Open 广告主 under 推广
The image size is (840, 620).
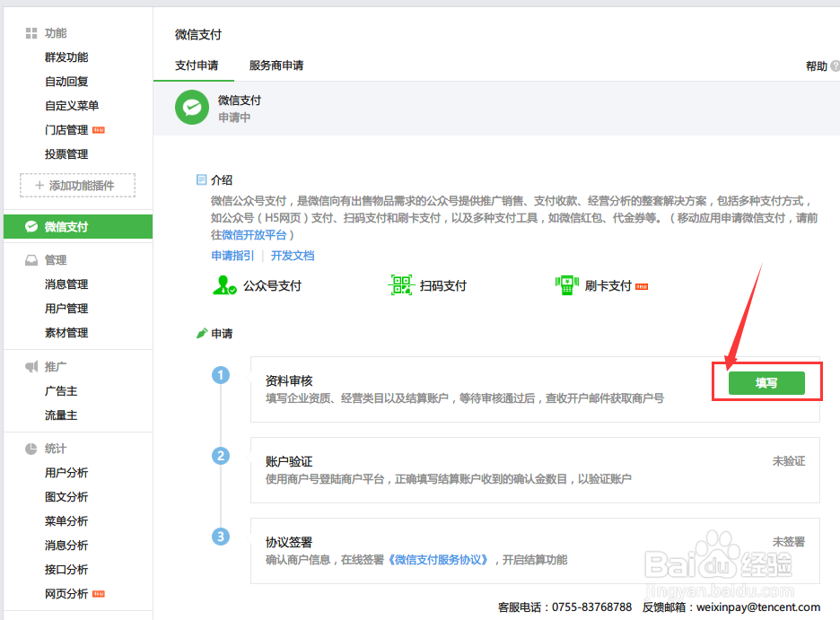(61, 391)
